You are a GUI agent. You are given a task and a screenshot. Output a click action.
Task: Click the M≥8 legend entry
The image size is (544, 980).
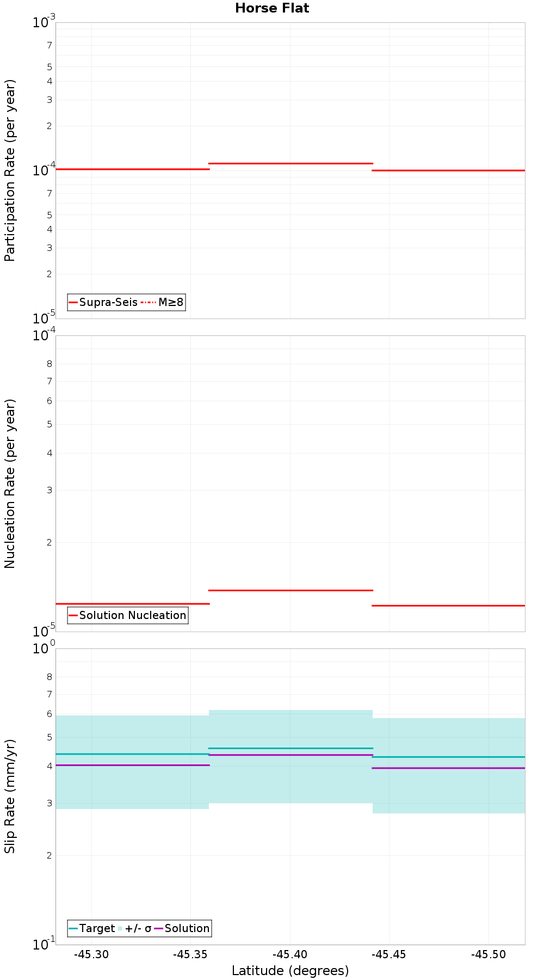(x=163, y=302)
